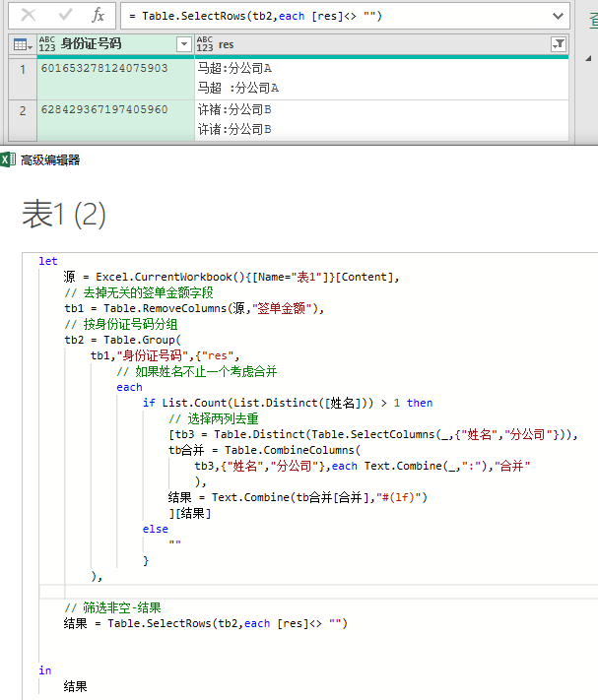Click the 结果 = Table.SelectRows line
Screen dimensions: 598x700
(x=206, y=623)
